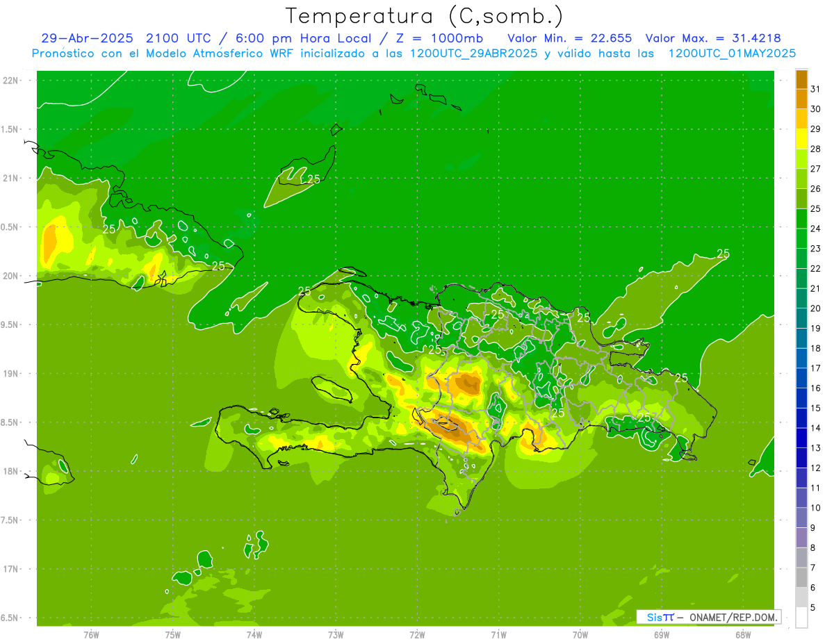Click the "76W" longitude axis label

click(x=91, y=635)
